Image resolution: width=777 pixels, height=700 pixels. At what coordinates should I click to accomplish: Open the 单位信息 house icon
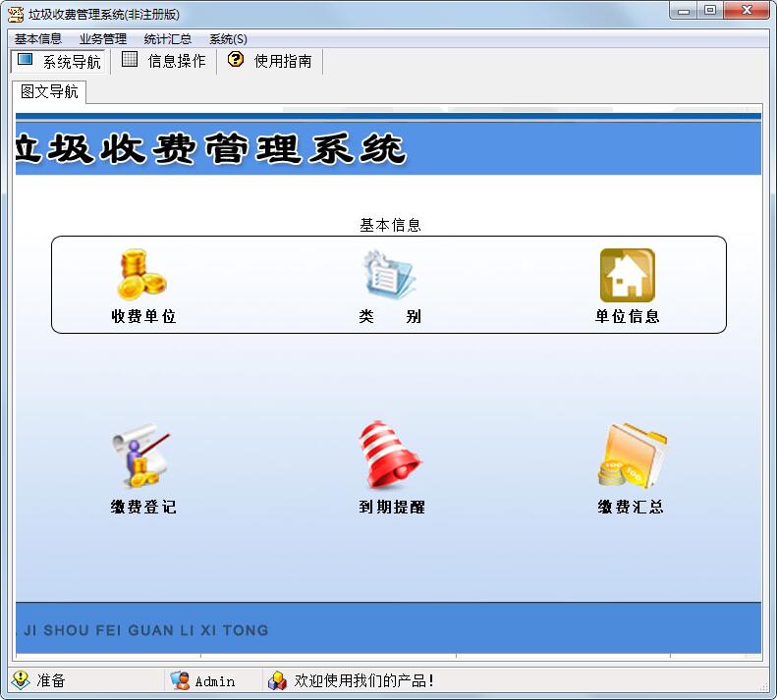[627, 275]
